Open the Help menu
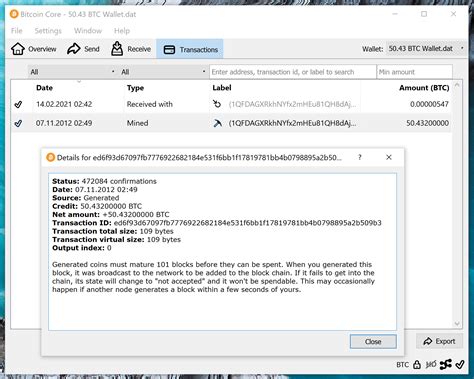 pyautogui.click(x=122, y=31)
